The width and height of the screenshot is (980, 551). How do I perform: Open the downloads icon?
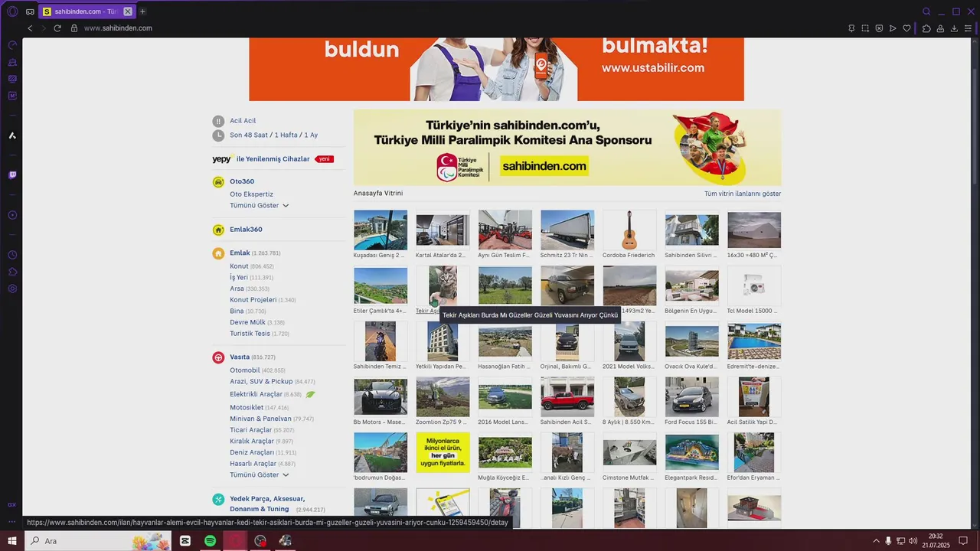pos(955,28)
